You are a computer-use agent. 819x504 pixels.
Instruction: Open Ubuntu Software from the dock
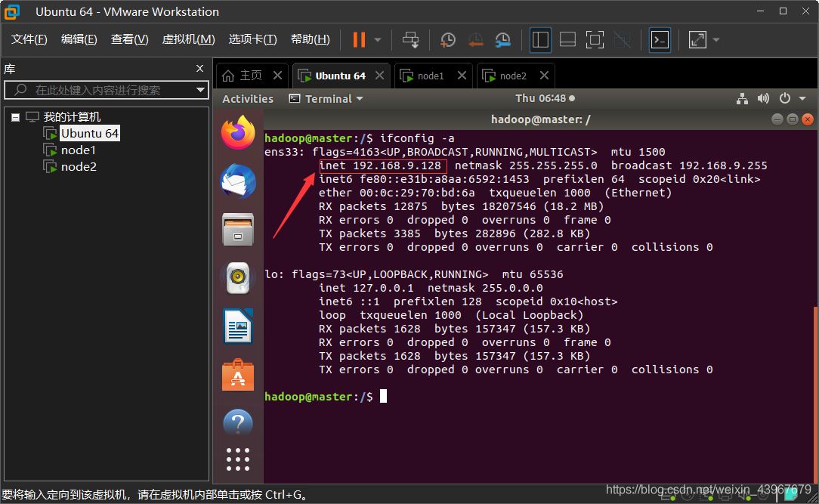pyautogui.click(x=238, y=375)
